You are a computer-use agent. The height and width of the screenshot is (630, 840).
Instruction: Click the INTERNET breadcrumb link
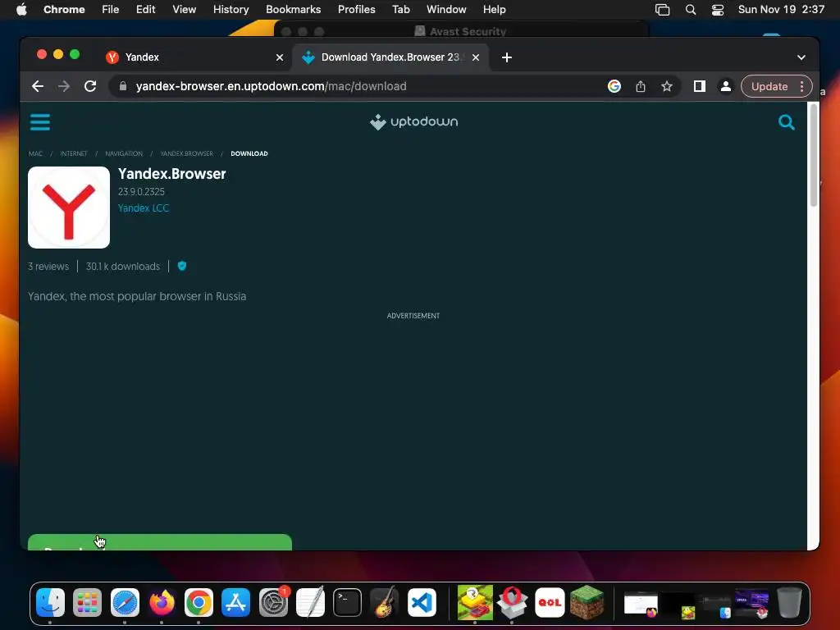tap(73, 153)
